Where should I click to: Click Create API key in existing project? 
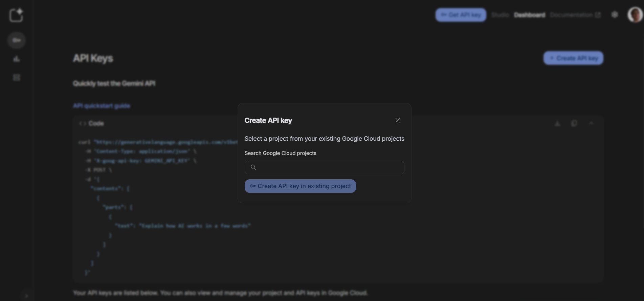[300, 186]
